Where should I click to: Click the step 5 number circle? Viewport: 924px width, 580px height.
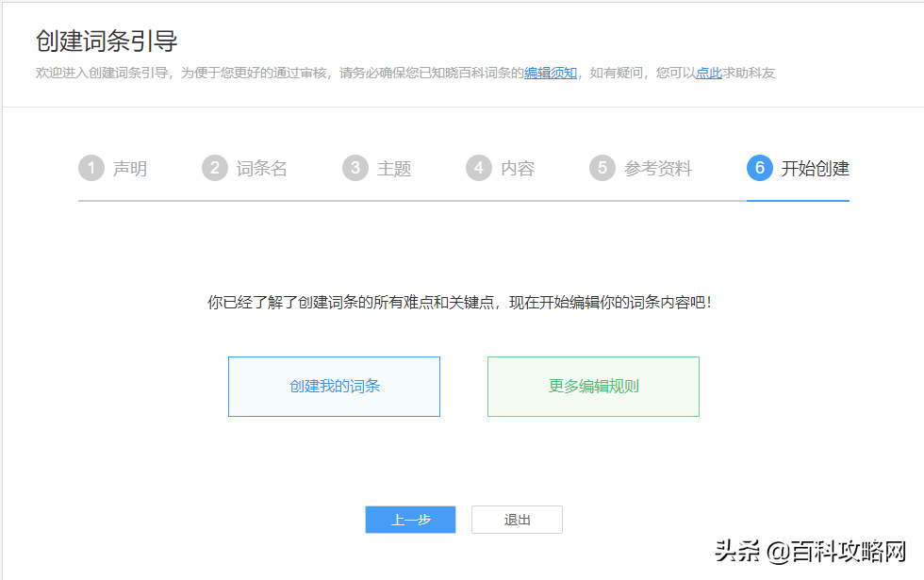tap(602, 169)
